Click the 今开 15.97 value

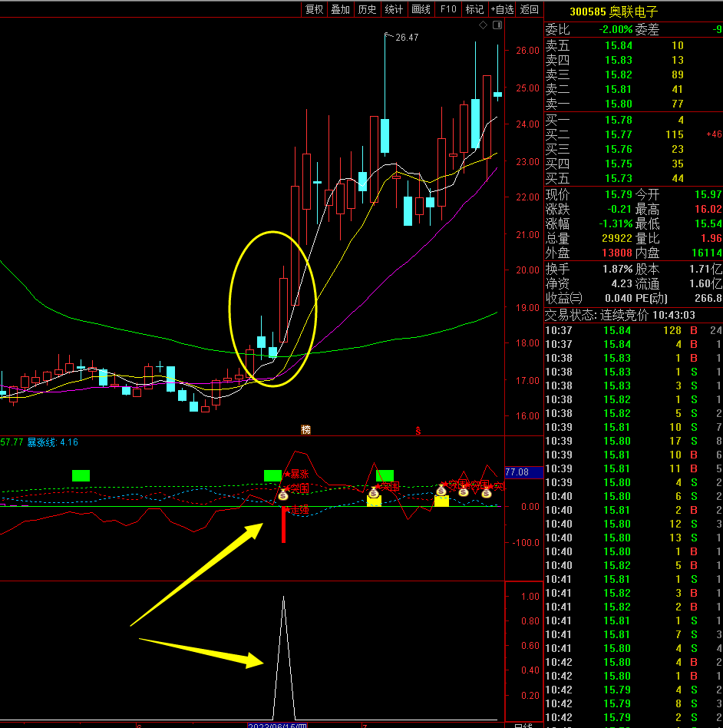(708, 194)
